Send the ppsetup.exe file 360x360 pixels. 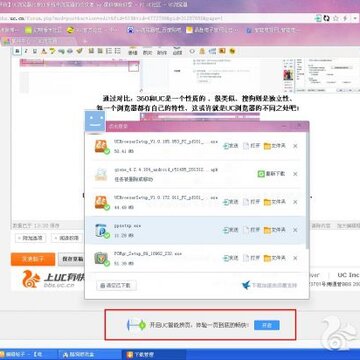click(x=231, y=230)
